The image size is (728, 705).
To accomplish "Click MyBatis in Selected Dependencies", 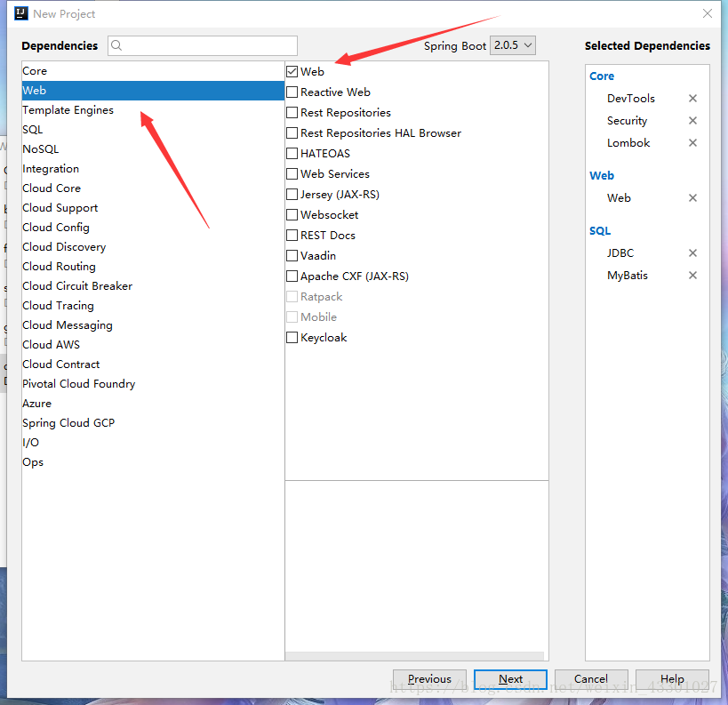I will pos(628,276).
